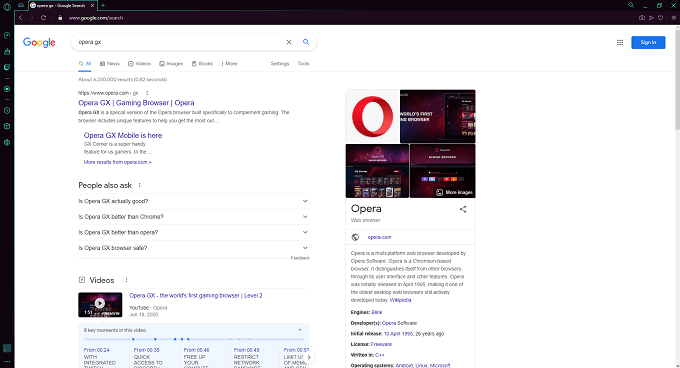Reload the page with refresh icon
Image resolution: width=680 pixels, height=368 pixels.
click(x=43, y=18)
